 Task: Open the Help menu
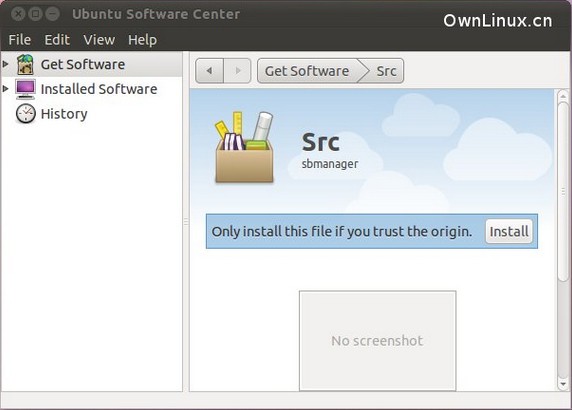[x=142, y=39]
